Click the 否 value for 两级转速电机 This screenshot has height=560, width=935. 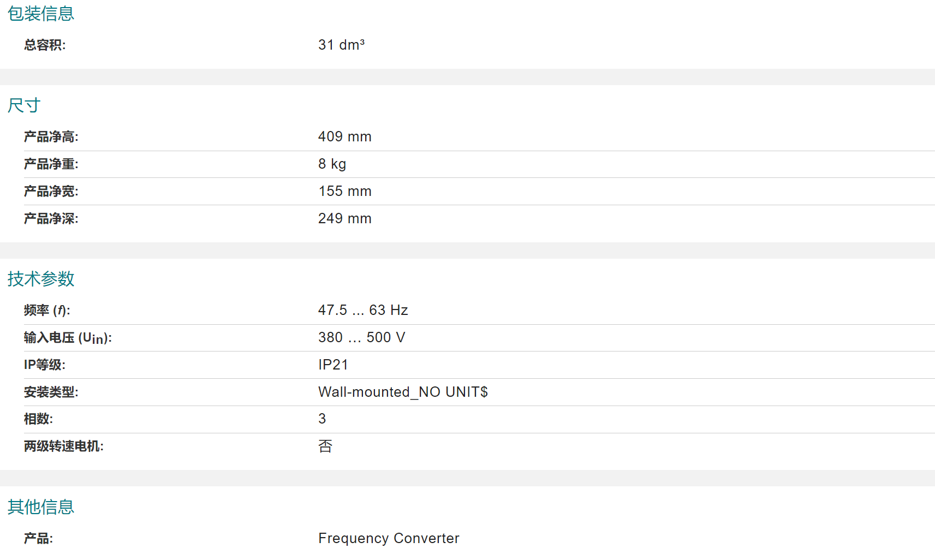(325, 446)
